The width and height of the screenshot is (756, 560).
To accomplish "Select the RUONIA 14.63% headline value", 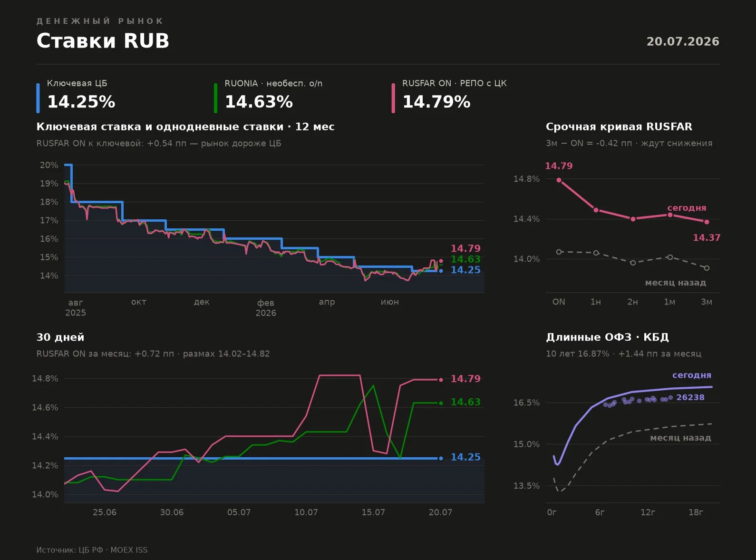I will pyautogui.click(x=259, y=102).
